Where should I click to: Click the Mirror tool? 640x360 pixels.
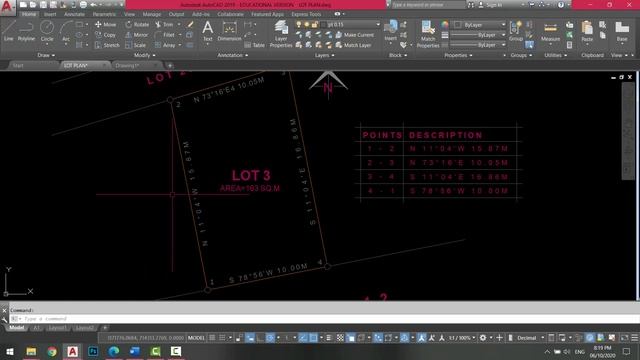click(x=137, y=35)
